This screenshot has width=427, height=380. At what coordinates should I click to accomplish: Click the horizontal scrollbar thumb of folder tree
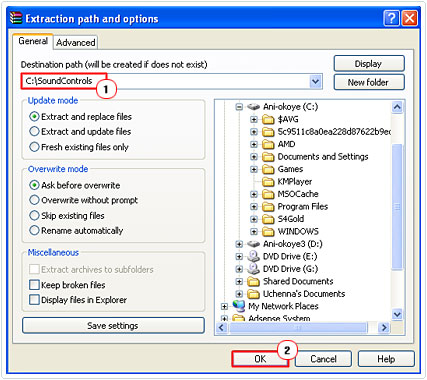298,328
